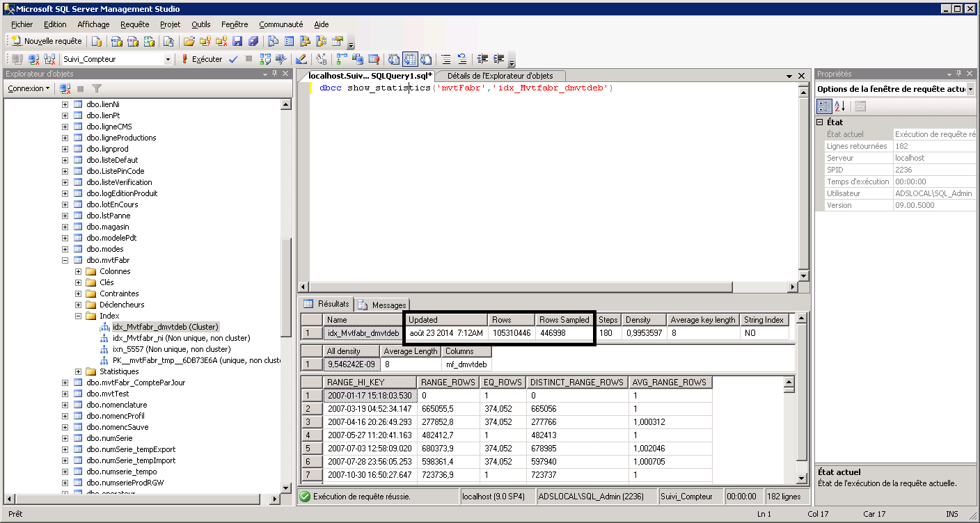Open the Communauté menu
The height and width of the screenshot is (523, 980).
click(281, 24)
